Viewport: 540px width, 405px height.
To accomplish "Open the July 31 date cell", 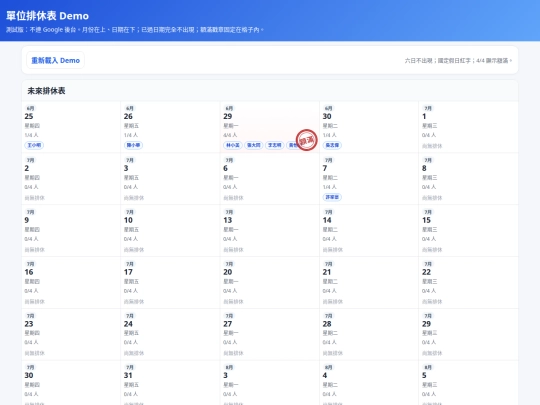I will (x=170, y=383).
